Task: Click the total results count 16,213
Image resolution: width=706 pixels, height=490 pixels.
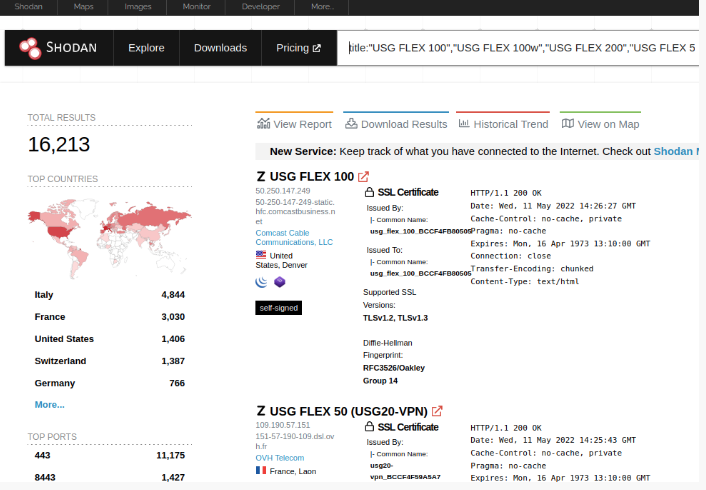Action: point(59,145)
